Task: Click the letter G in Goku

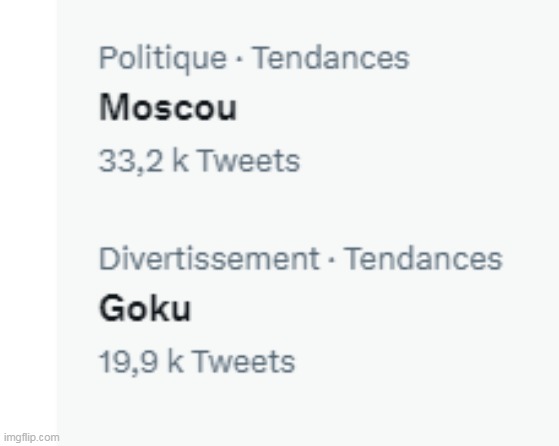Action: click(x=111, y=308)
